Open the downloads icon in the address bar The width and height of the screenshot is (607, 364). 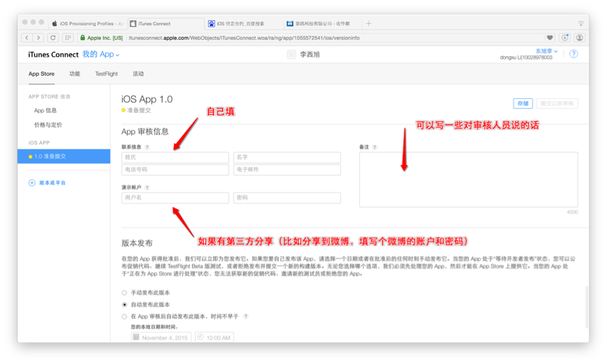(x=565, y=37)
